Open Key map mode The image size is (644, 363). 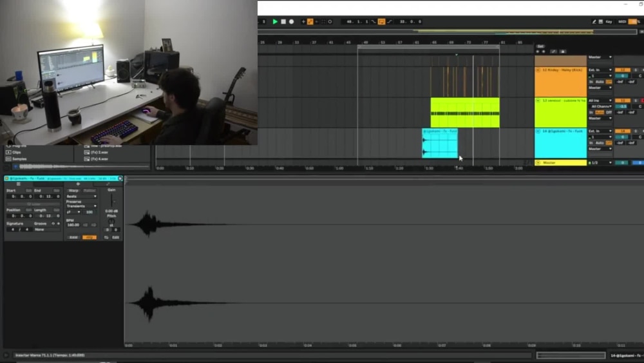click(x=609, y=21)
